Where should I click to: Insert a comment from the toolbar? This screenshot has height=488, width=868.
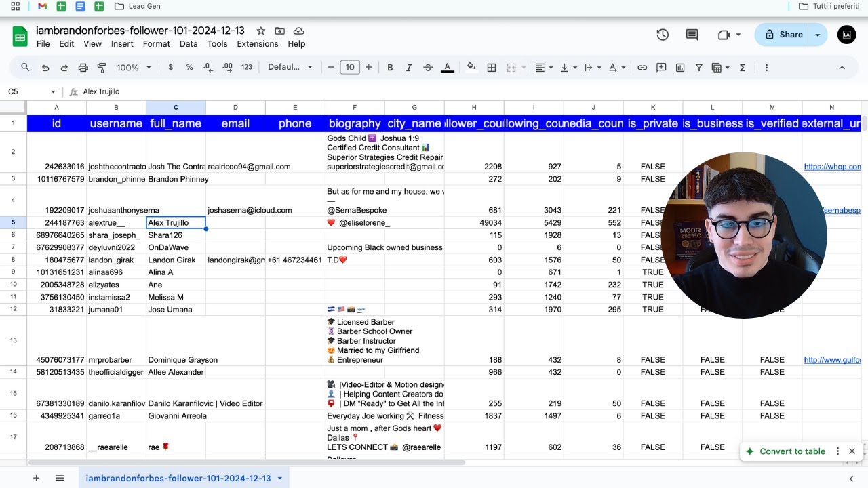[661, 68]
